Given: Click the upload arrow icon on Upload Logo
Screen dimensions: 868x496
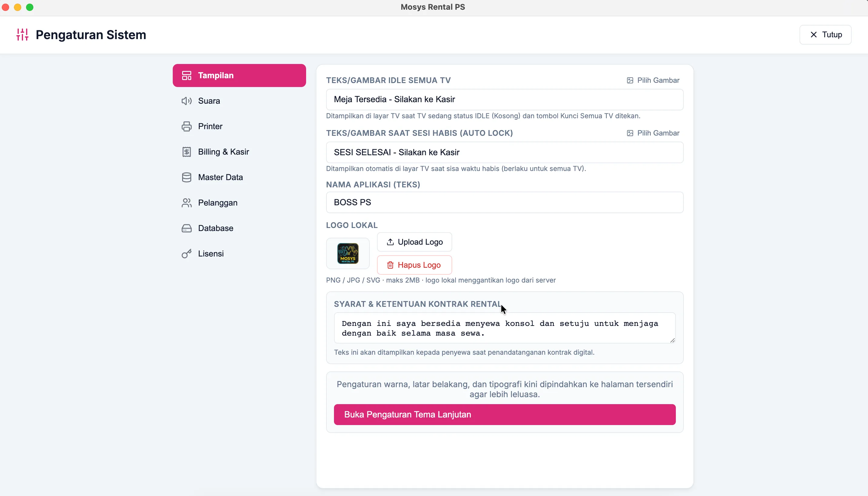Looking at the screenshot, I should click(x=390, y=242).
